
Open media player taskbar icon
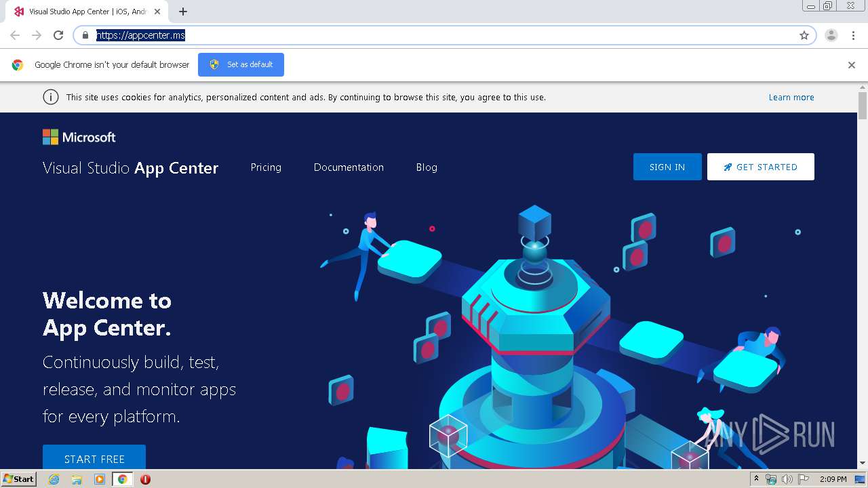[100, 479]
